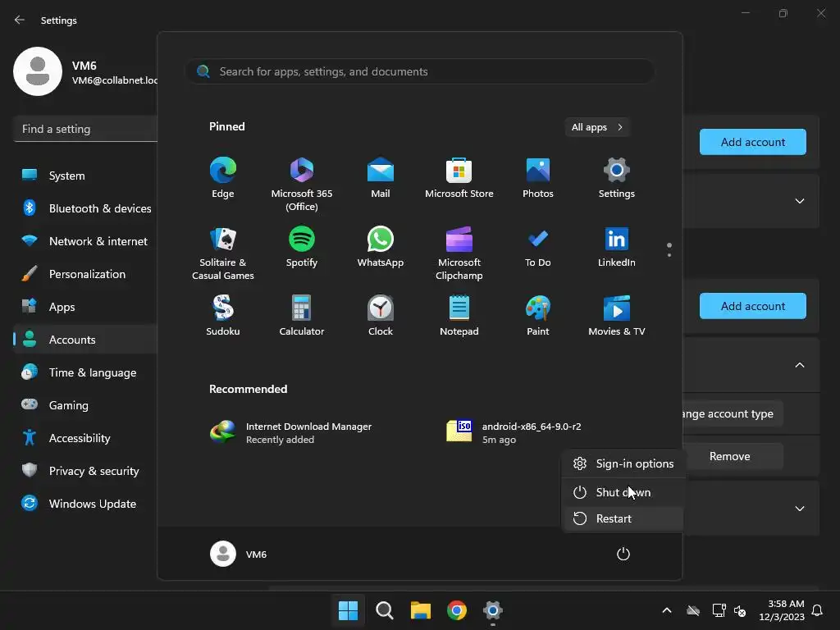Open Windows Update settings
Screen dimensions: 840x630
click(x=85, y=504)
